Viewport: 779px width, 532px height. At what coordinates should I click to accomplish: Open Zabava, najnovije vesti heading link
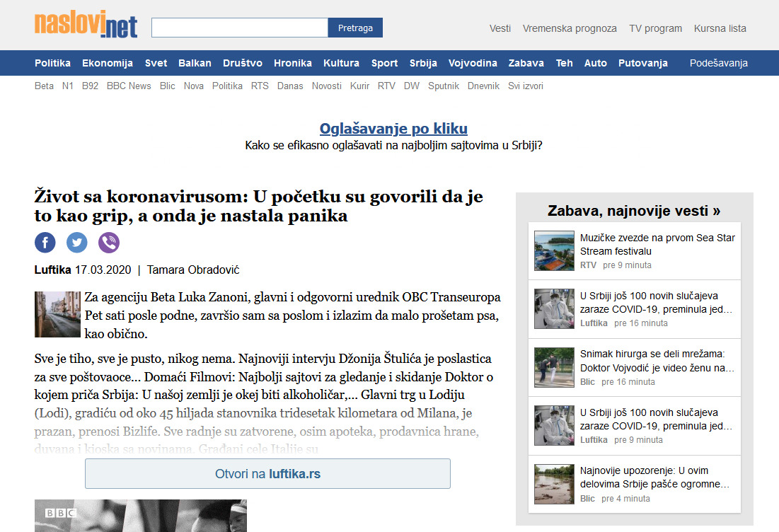point(634,211)
